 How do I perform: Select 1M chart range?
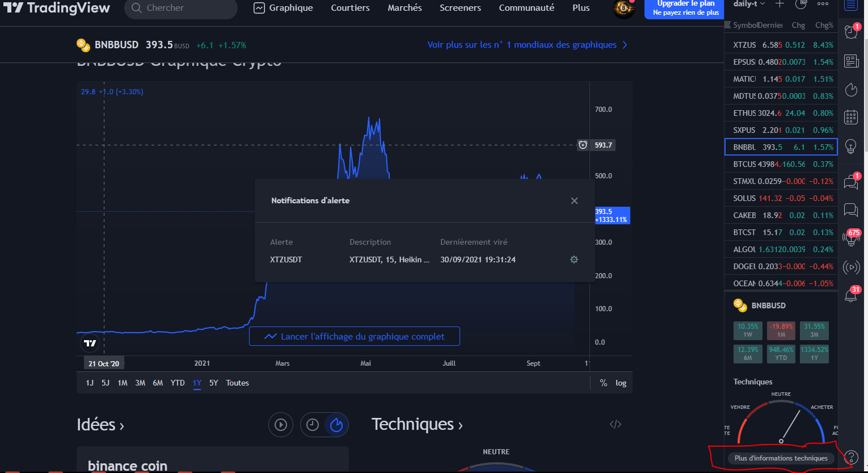[123, 383]
